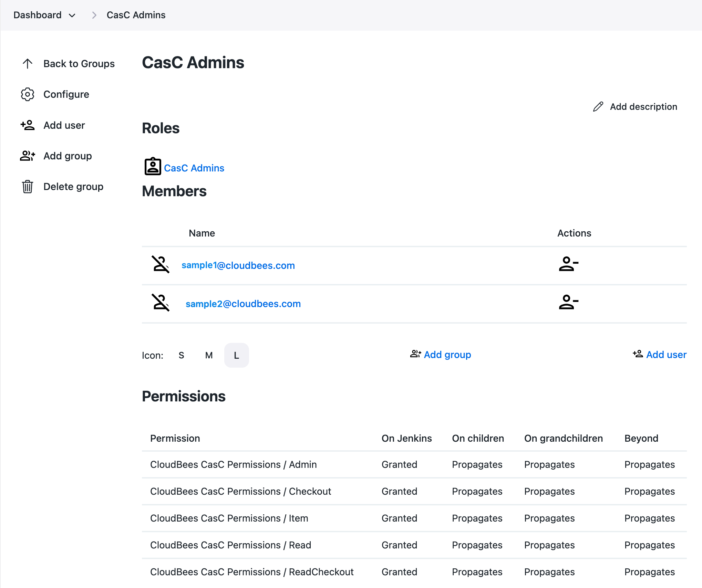The image size is (702, 588).
Task: Click the Back to Groups up-arrow icon
Action: pyautogui.click(x=28, y=64)
